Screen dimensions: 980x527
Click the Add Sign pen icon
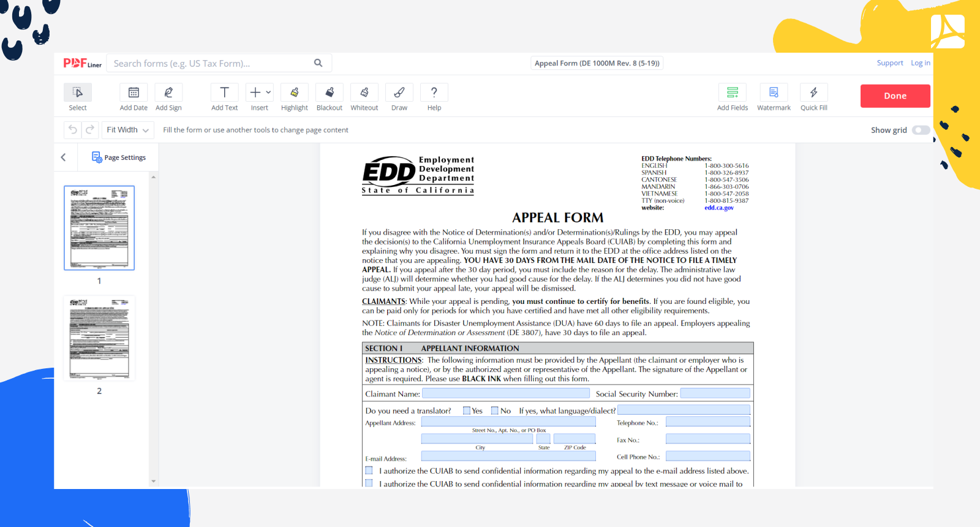point(168,93)
